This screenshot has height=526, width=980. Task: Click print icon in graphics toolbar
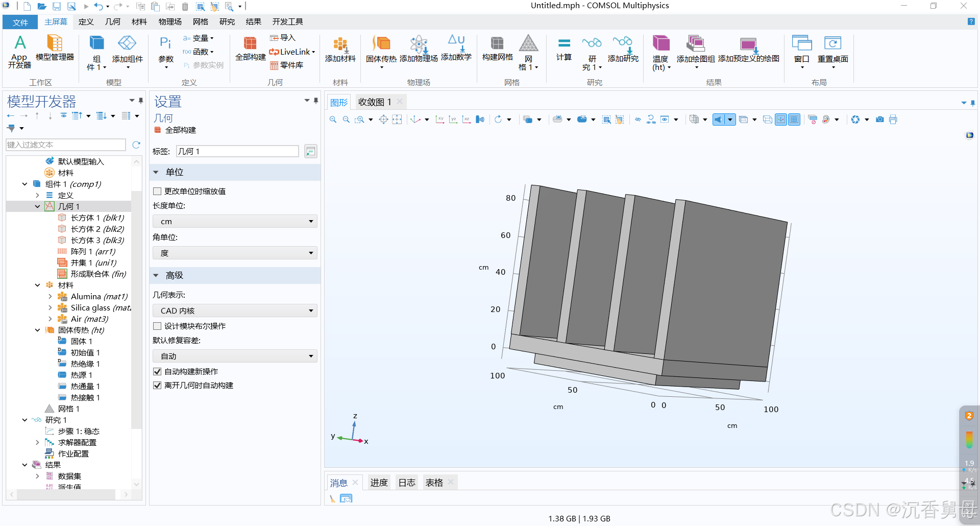(x=893, y=119)
